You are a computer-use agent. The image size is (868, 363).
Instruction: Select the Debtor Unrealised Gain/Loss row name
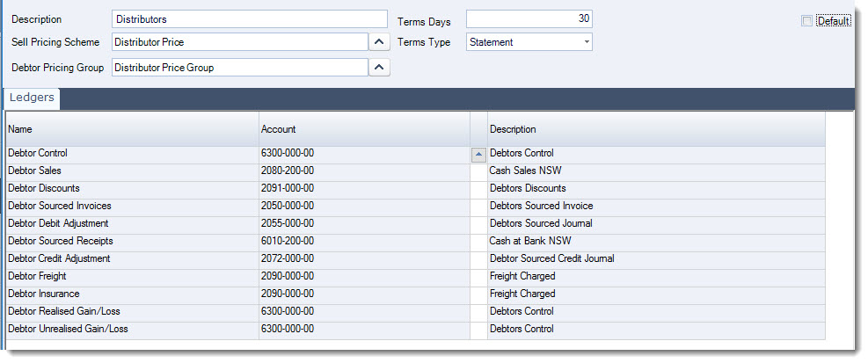[x=68, y=329]
